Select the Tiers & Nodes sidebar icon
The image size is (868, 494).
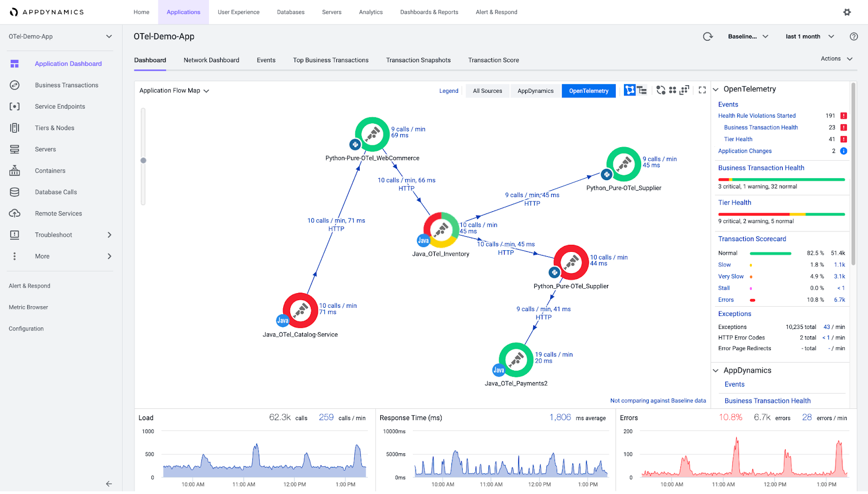[x=15, y=128]
